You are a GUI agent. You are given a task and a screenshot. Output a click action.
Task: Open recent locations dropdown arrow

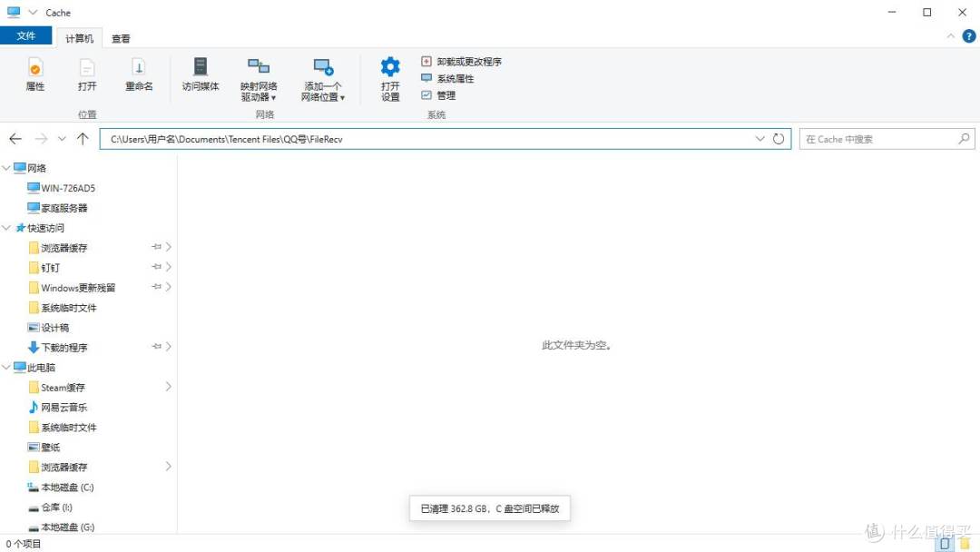coord(62,139)
